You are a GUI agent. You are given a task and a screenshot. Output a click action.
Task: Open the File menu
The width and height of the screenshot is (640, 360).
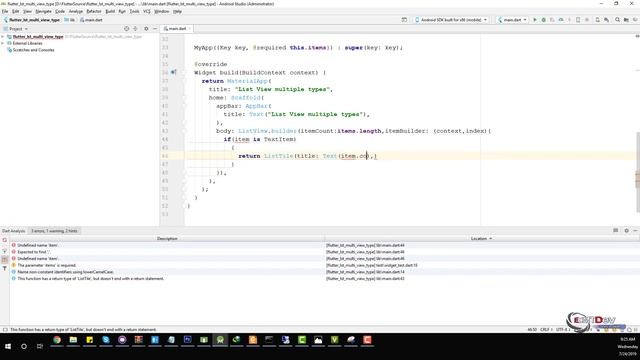click(5, 11)
